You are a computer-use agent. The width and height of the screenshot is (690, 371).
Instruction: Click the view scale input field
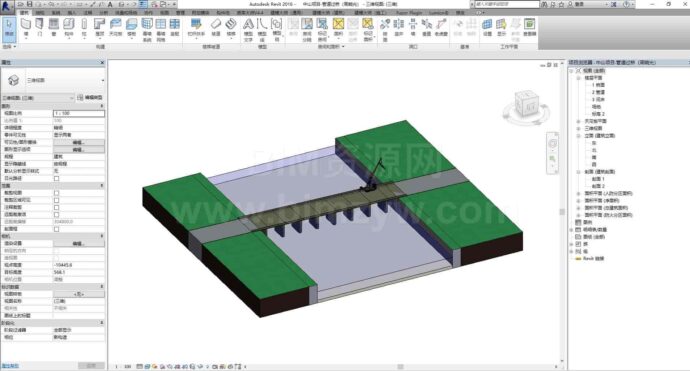tap(79, 113)
